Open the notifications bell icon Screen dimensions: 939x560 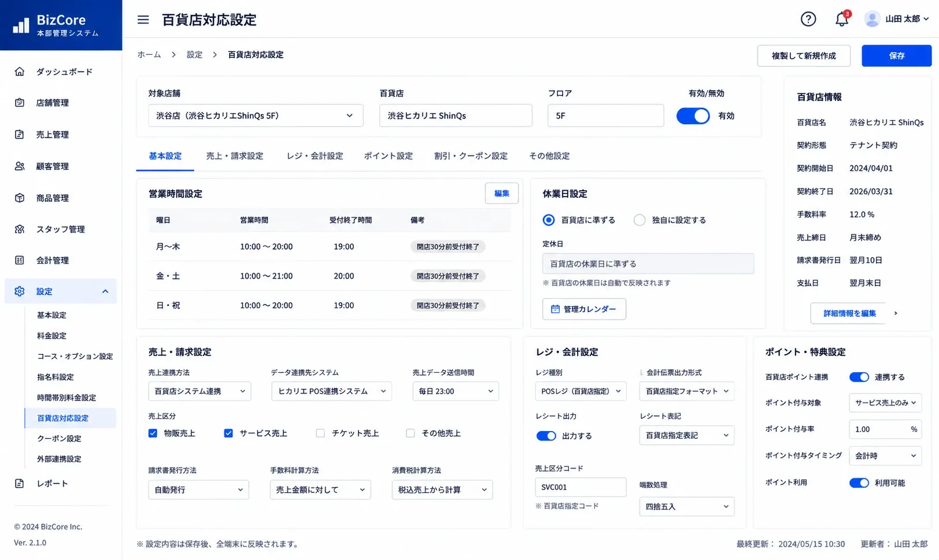(842, 19)
